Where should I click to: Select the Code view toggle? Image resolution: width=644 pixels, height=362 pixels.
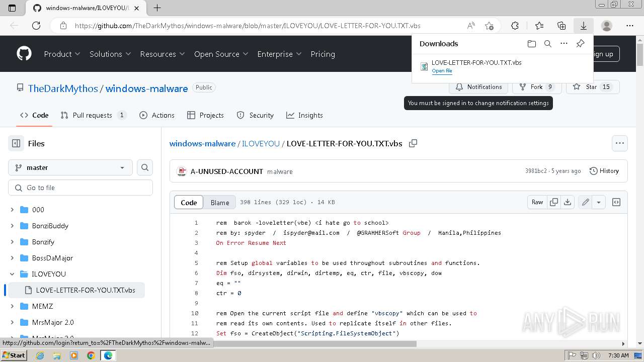(189, 202)
